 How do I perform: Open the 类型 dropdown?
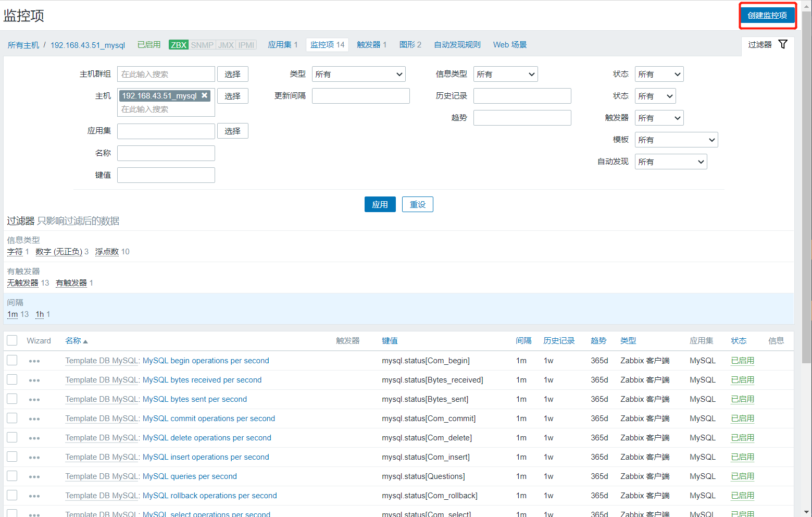[359, 74]
